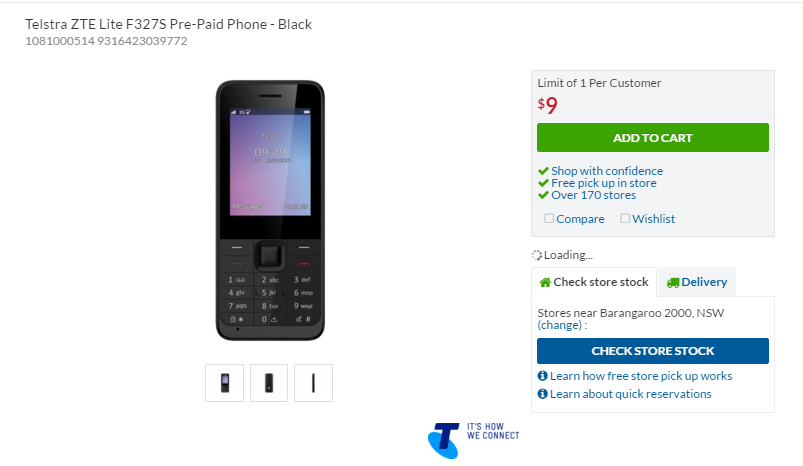Select the back view phone thumbnail
Screen dimensions: 803x466
[x=269, y=383]
